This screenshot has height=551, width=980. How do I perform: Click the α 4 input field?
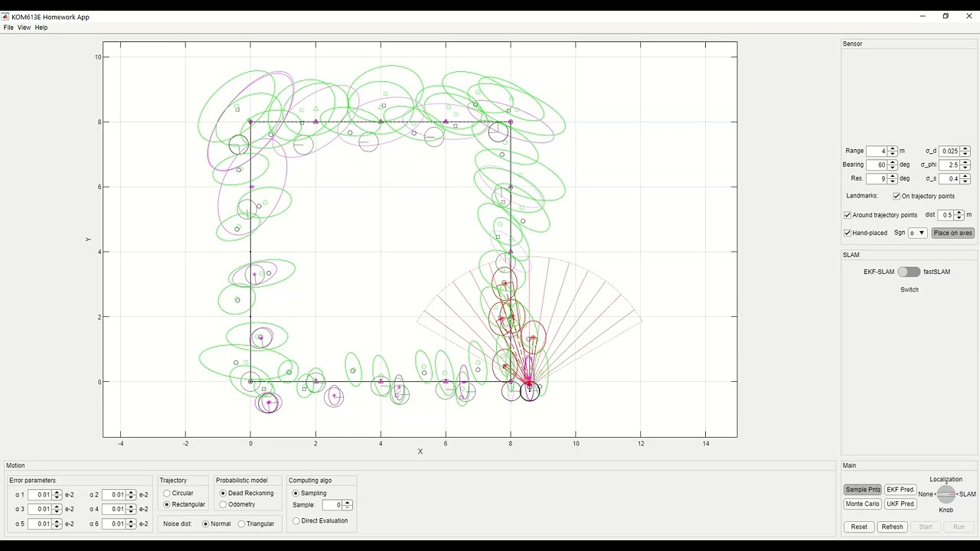pyautogui.click(x=114, y=509)
